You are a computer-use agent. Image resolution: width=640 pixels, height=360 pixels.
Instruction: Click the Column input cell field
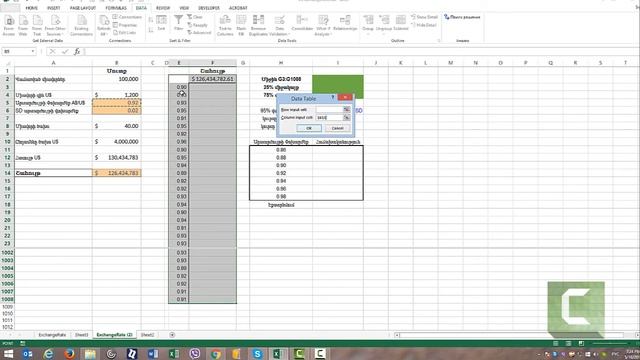(x=329, y=118)
